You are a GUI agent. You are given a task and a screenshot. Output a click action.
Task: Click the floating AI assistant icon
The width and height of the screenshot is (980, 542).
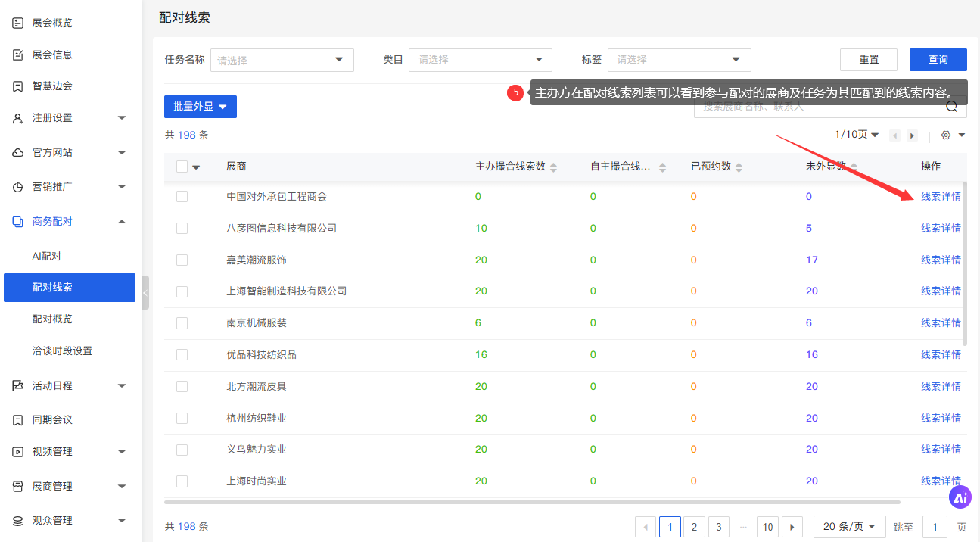pos(960,497)
